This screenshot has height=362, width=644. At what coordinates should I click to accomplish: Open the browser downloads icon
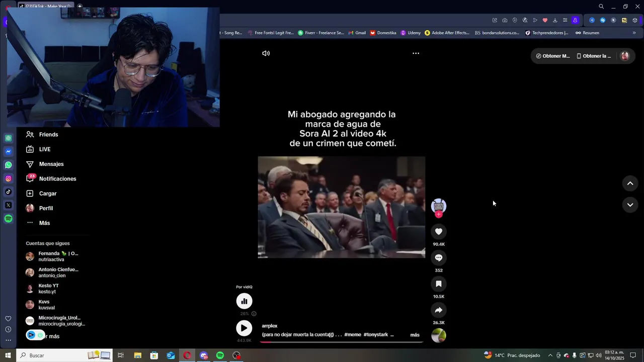click(555, 20)
